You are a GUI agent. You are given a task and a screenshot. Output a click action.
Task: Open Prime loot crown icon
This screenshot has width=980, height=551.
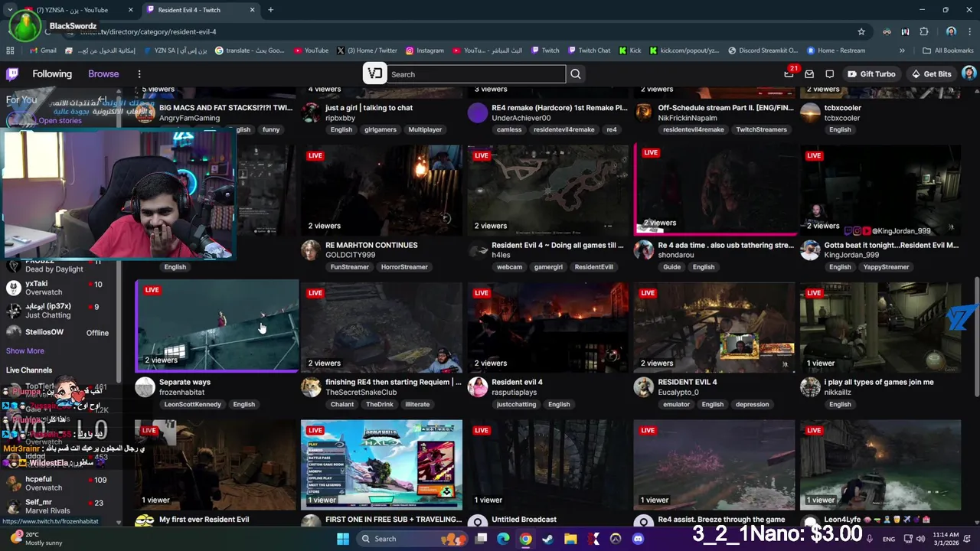[x=789, y=74]
